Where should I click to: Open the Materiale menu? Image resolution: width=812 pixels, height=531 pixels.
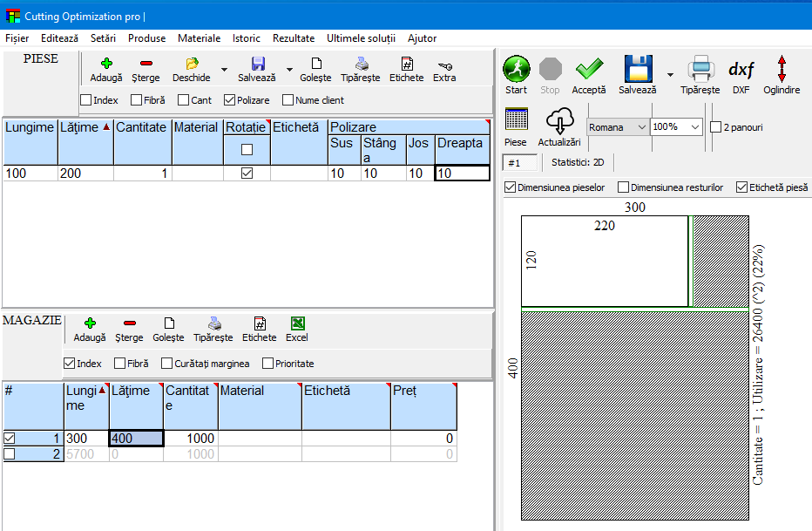[x=199, y=38]
